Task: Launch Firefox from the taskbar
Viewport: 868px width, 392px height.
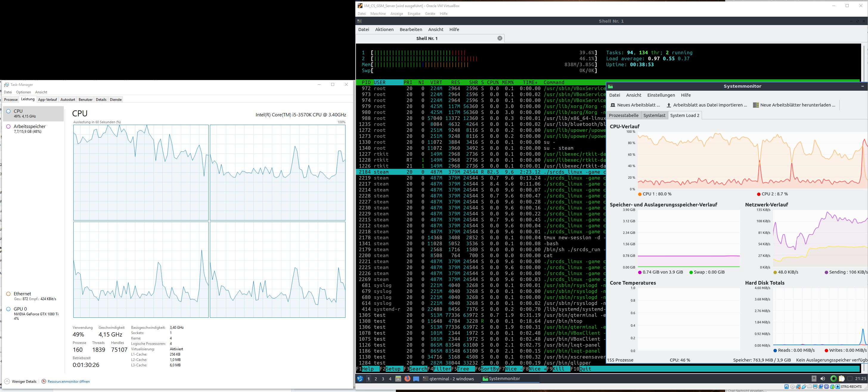Action: point(407,379)
